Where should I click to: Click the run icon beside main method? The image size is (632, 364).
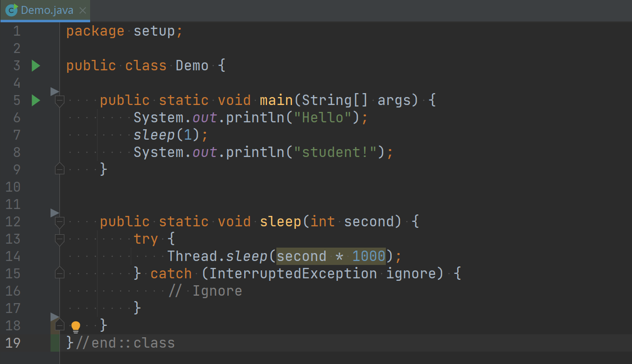[x=36, y=101]
